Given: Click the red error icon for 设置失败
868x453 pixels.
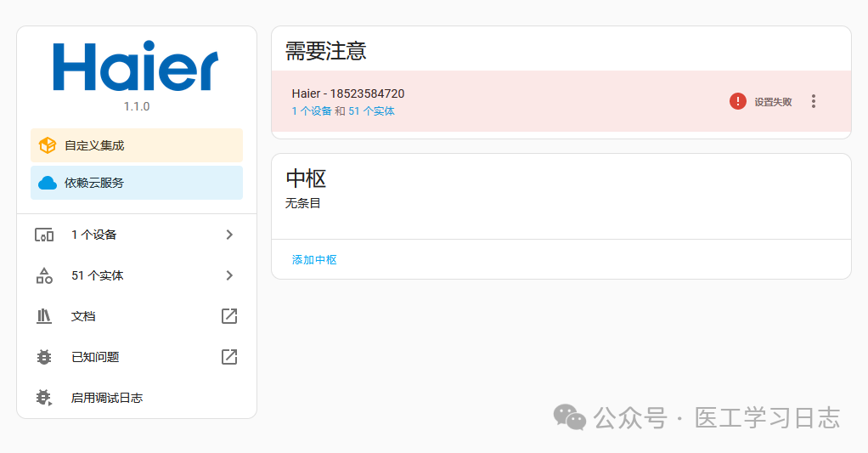Looking at the screenshot, I should 738,101.
